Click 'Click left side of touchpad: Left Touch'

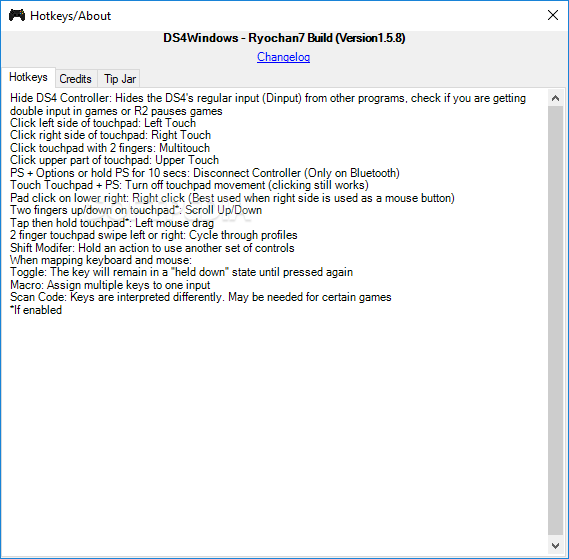[103, 123]
